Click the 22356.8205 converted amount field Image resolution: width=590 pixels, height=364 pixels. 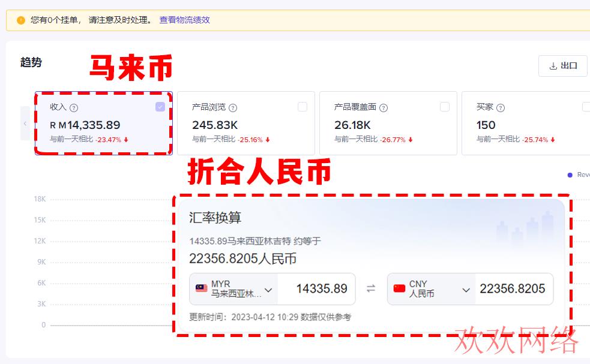[513, 289]
